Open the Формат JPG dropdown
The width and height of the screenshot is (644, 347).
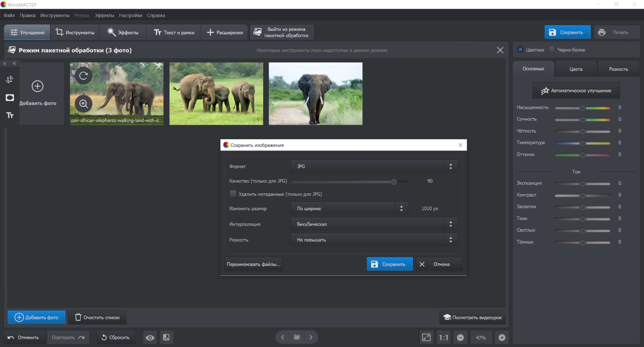[x=374, y=166]
